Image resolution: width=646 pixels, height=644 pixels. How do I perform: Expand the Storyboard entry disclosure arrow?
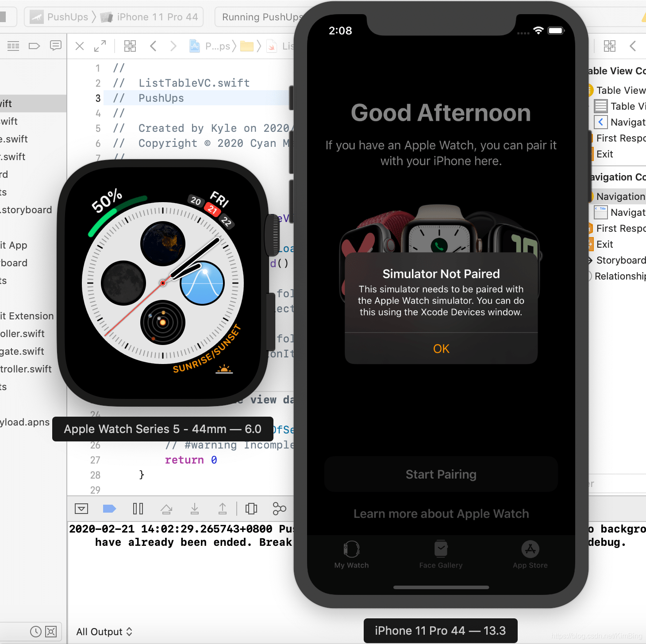590,260
